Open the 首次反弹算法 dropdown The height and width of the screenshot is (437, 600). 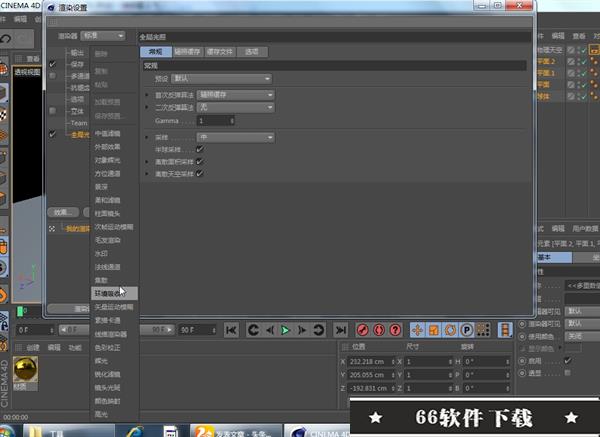(235, 95)
